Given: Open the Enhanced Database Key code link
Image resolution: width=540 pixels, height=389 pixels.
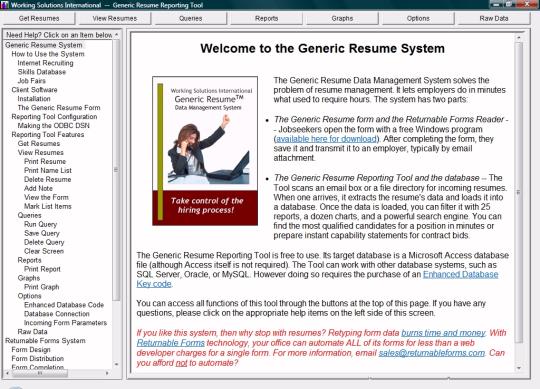Looking at the screenshot, I should click(x=460, y=274).
